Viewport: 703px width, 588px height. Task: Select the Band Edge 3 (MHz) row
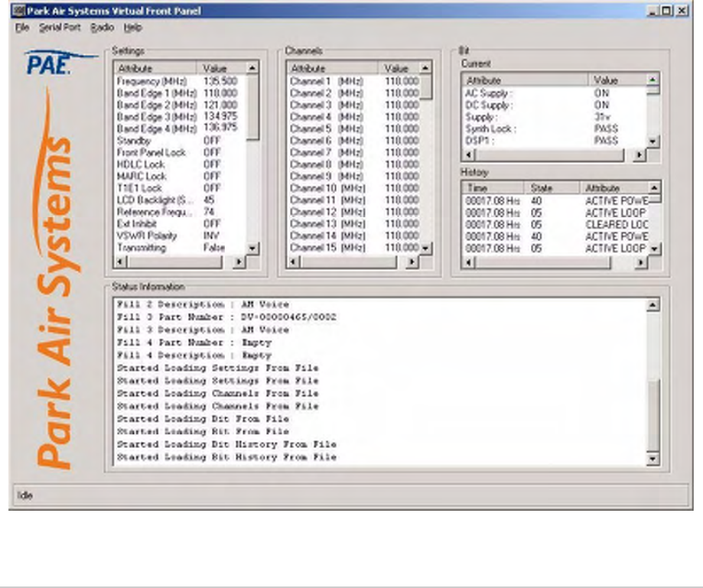(x=181, y=117)
